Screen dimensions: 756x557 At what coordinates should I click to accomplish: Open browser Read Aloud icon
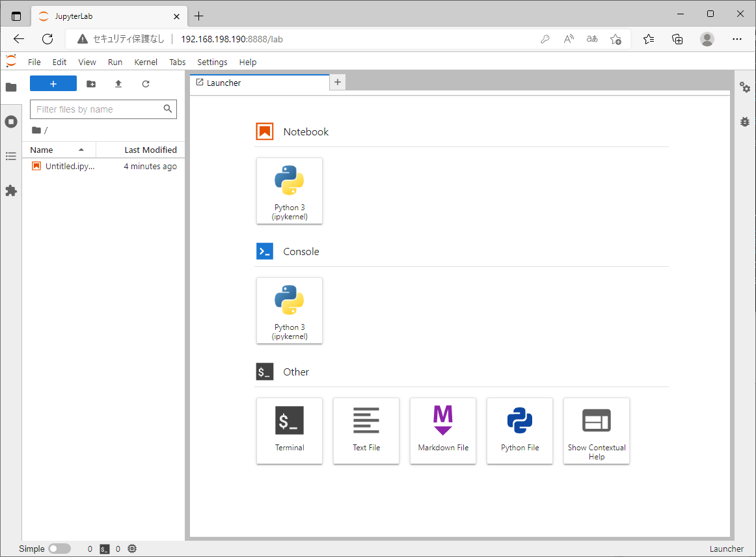click(569, 39)
